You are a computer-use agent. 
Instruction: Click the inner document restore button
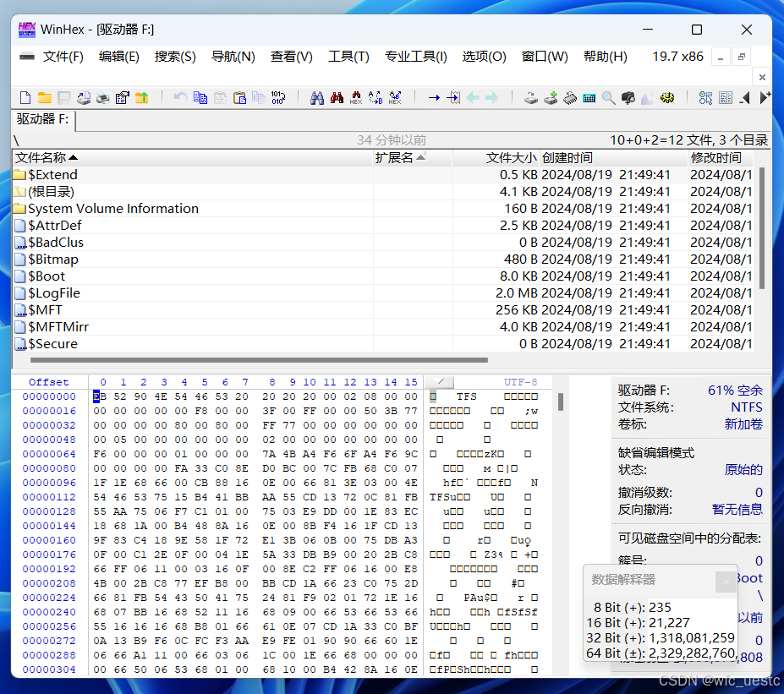click(742, 57)
